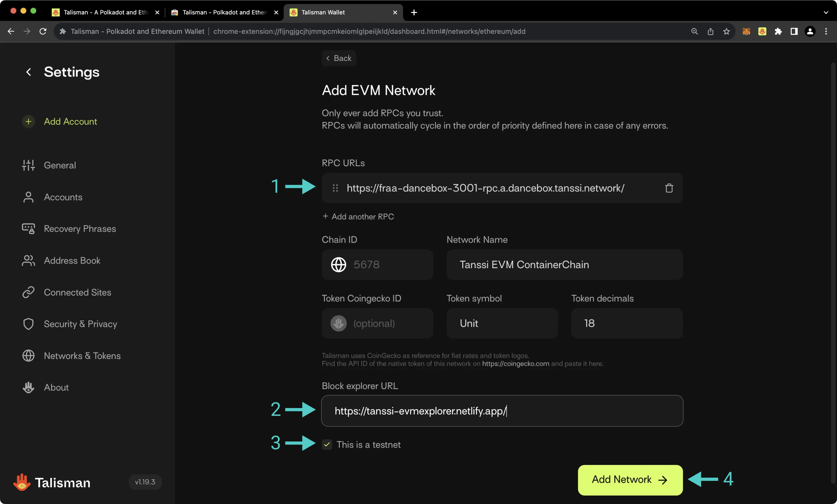Toggle the browser side panel
837x504 pixels.
[794, 31]
